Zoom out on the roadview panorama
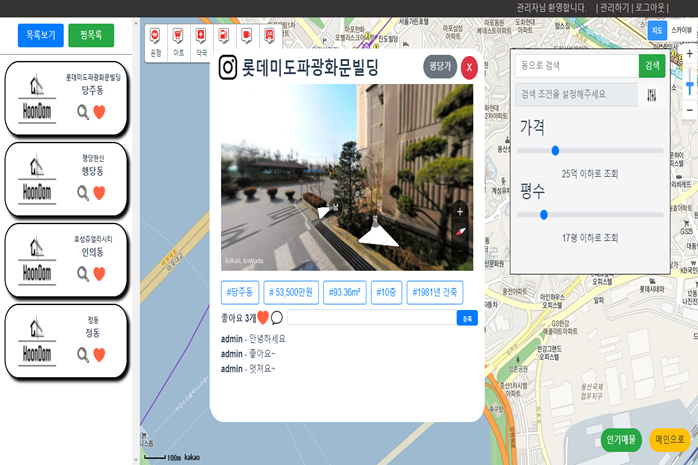Viewport: 698px width, 465px height. click(x=460, y=251)
